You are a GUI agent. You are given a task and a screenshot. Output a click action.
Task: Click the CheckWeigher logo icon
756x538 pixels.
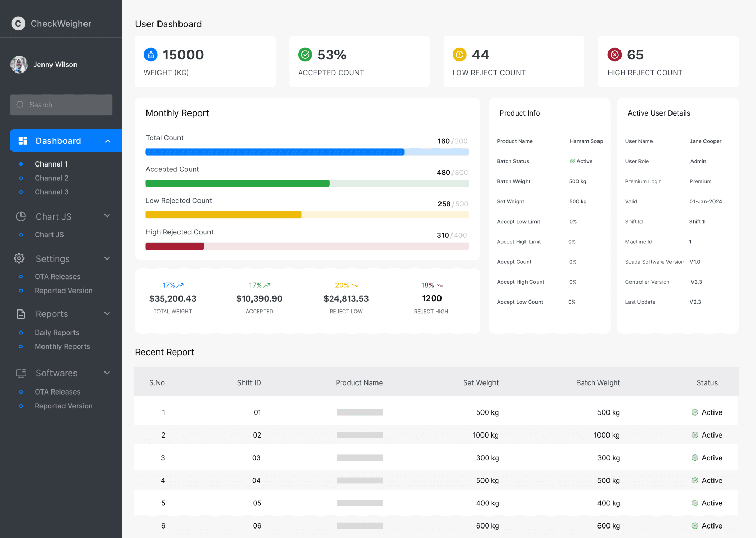(x=18, y=24)
